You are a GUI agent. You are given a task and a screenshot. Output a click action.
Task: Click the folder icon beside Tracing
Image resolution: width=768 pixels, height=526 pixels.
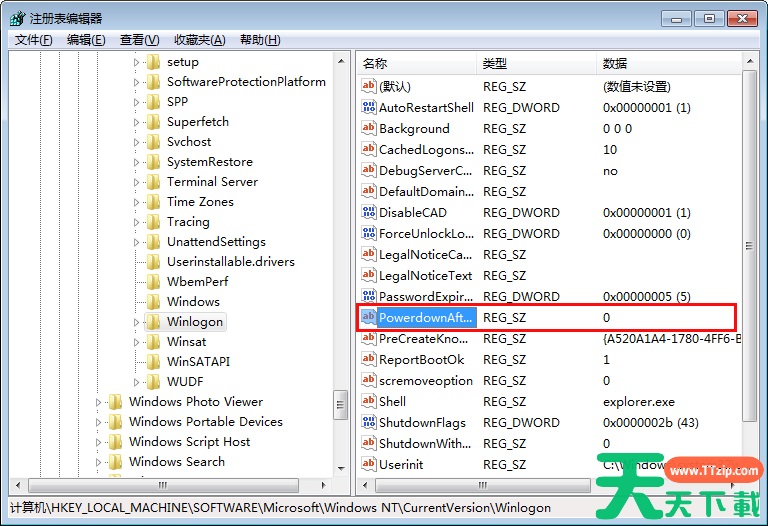[x=154, y=222]
